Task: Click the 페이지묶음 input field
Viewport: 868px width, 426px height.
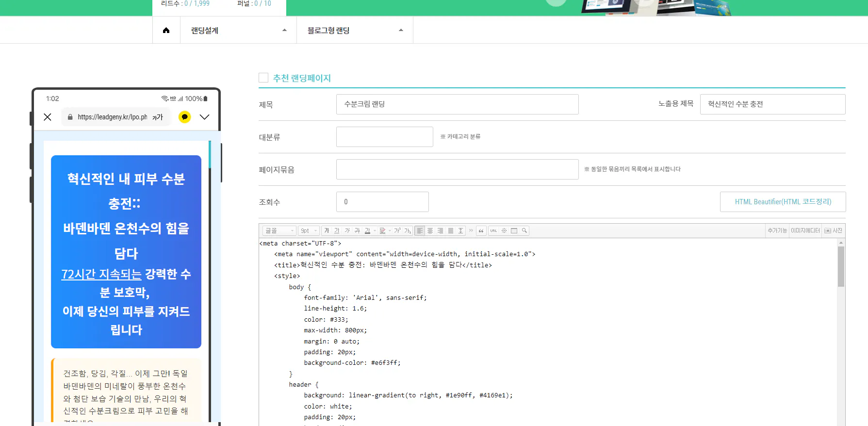Action: click(457, 169)
